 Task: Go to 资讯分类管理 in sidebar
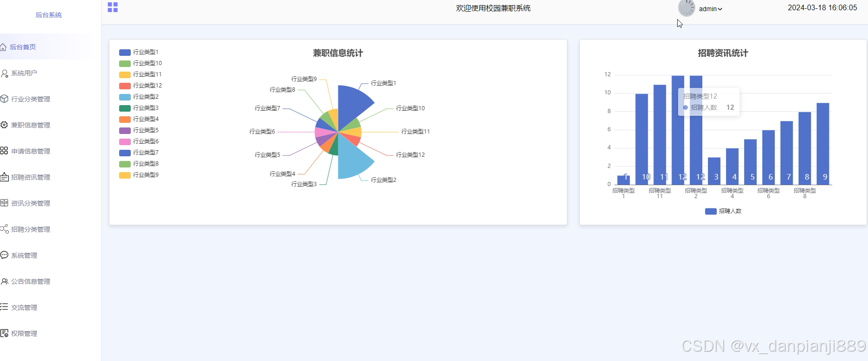pos(50,203)
